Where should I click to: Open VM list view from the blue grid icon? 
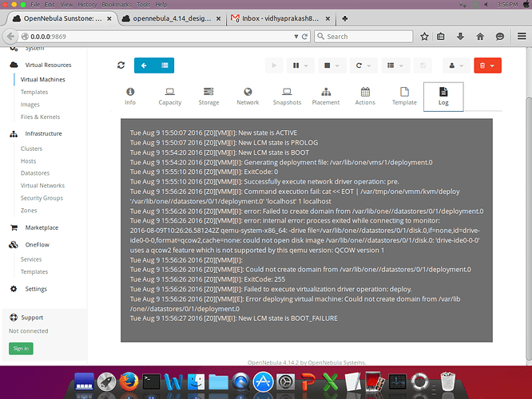165,65
